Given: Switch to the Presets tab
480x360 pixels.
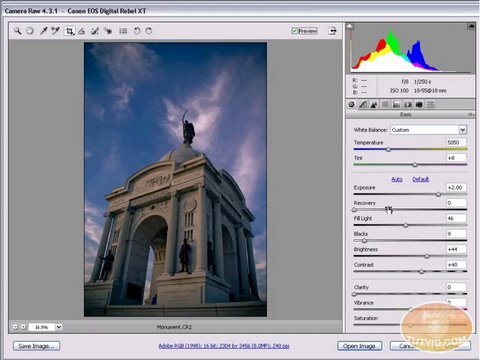Looking at the screenshot, I should click(431, 105).
